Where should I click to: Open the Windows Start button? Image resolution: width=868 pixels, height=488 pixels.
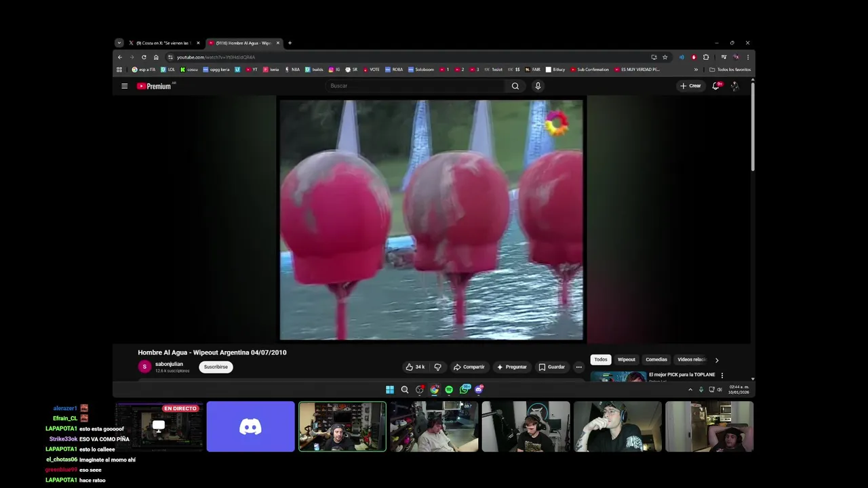click(x=390, y=390)
